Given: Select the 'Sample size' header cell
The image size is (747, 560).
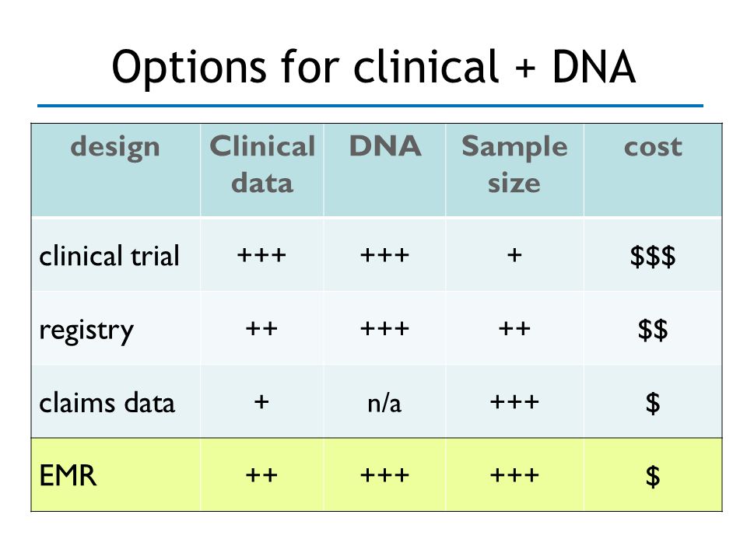Looking at the screenshot, I should pos(514,170).
